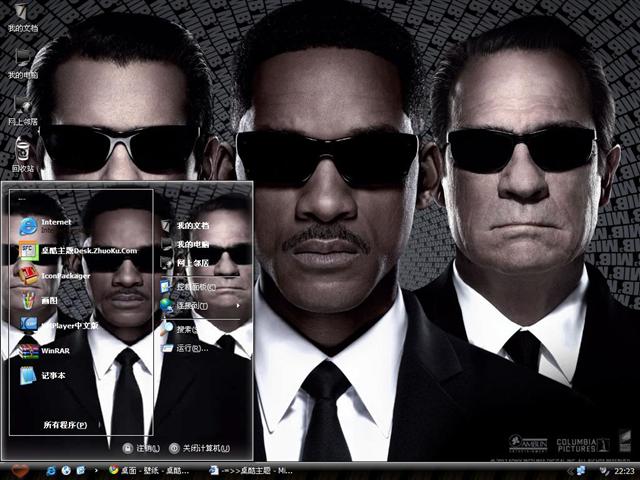Open 运行 run dialog
The height and width of the screenshot is (480, 640).
click(x=184, y=348)
